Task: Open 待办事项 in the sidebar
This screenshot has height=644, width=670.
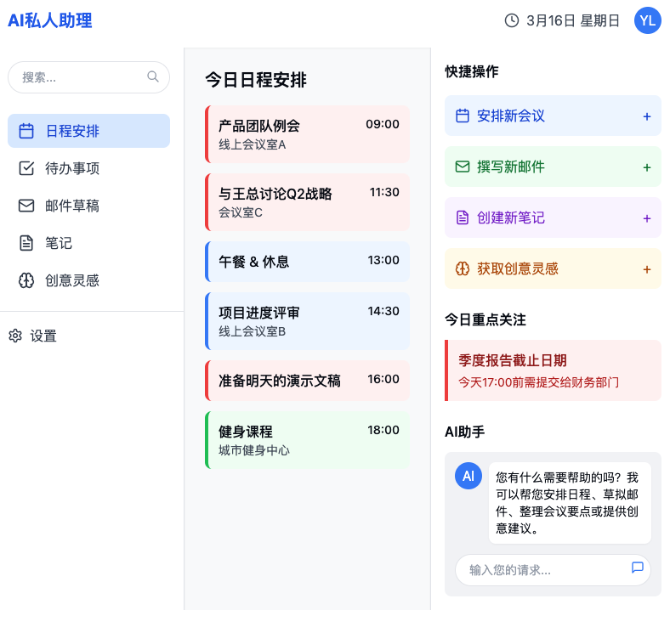Action: [x=89, y=168]
